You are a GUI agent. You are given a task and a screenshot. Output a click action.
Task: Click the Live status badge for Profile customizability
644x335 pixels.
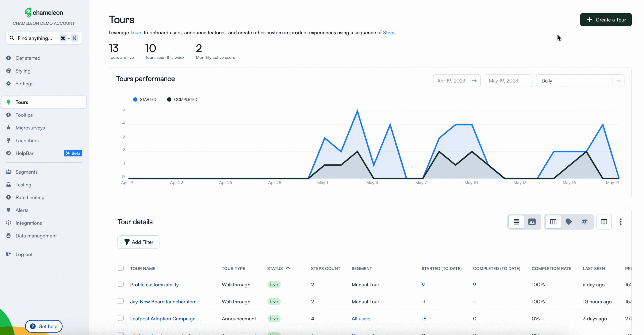[274, 284]
